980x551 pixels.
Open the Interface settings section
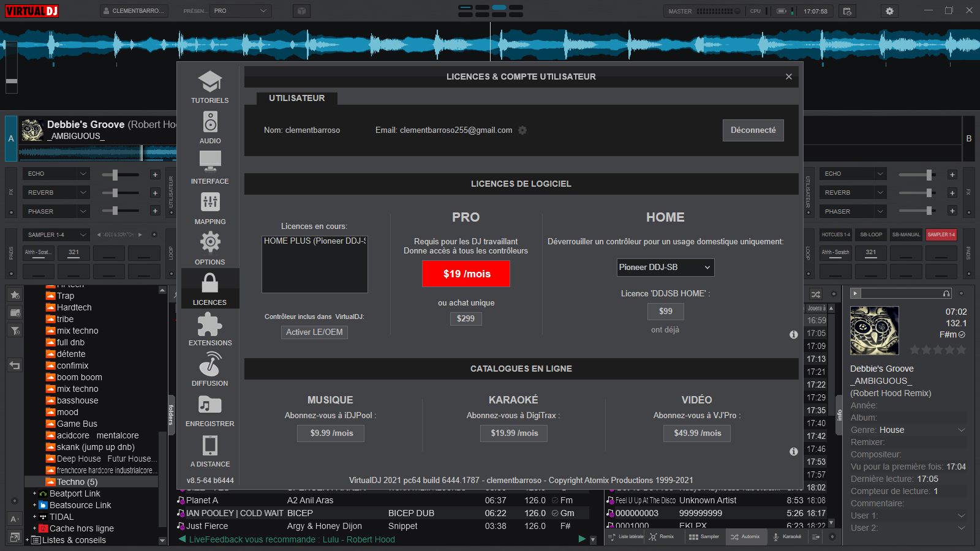pos(210,168)
